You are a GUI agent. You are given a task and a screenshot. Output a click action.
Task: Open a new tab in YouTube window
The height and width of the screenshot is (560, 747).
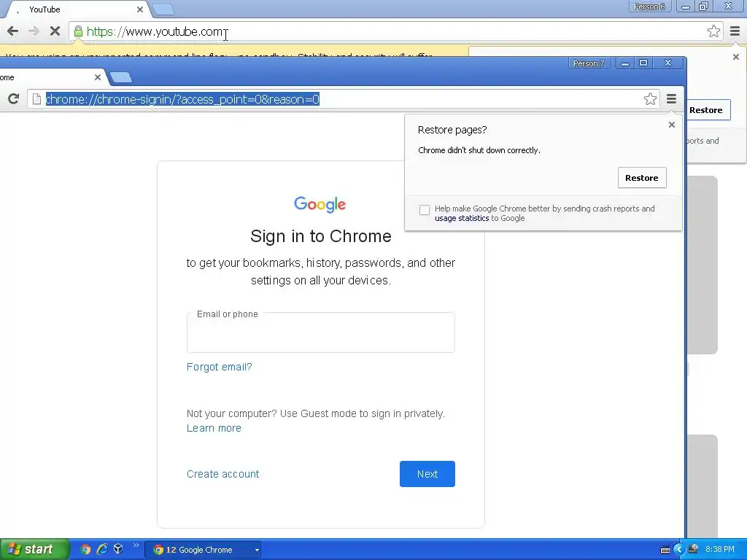(163, 9)
